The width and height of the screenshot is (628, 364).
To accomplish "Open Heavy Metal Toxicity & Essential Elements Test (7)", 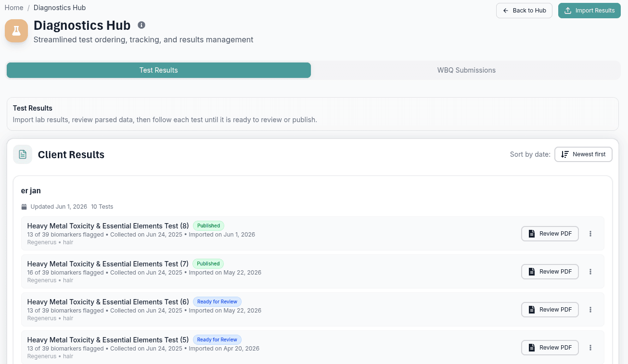I will (x=108, y=264).
